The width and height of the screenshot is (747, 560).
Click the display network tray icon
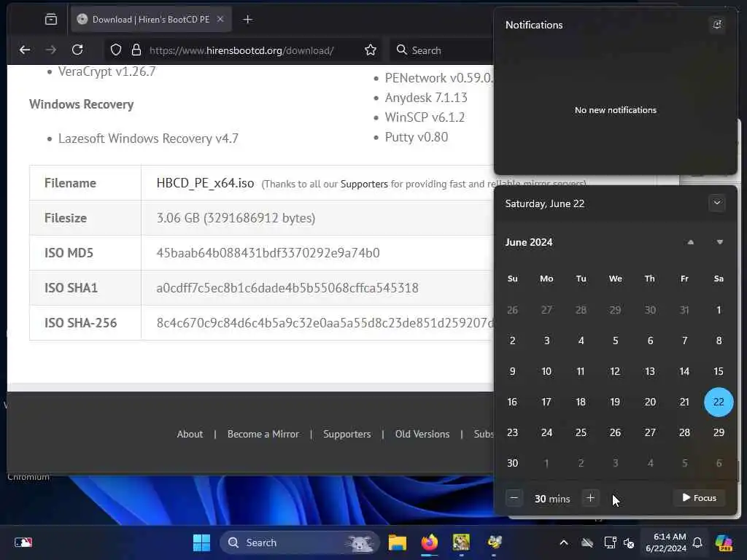coord(611,542)
